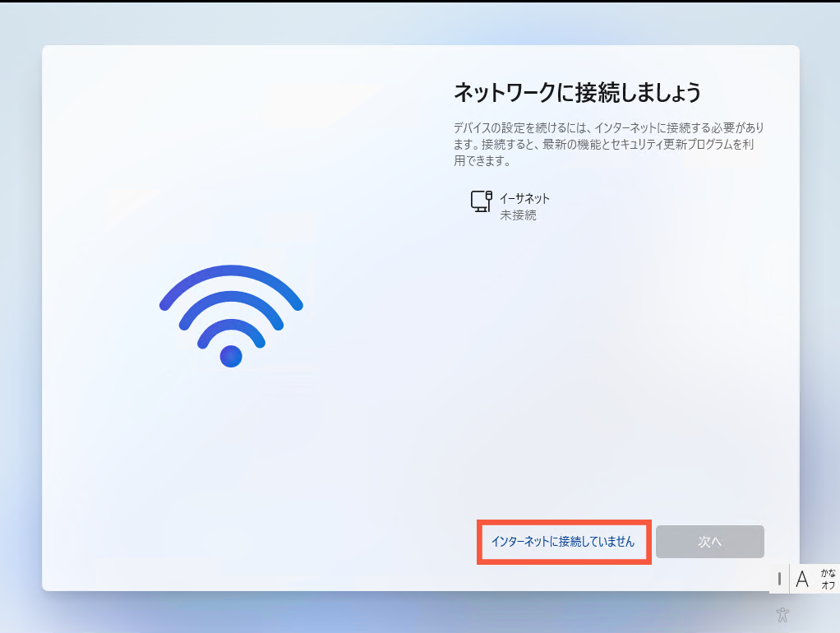Click the 未接続 status text
Screen dimensions: 840x633
click(x=518, y=215)
